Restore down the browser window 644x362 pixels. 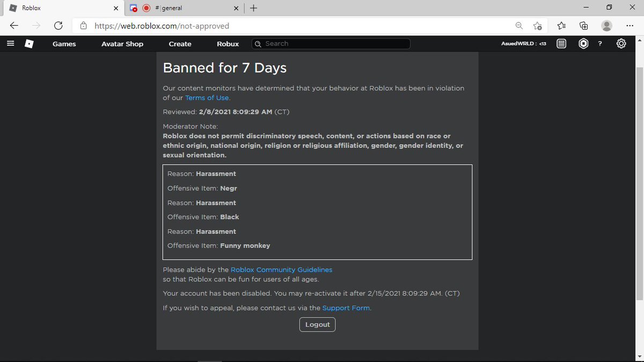click(609, 8)
